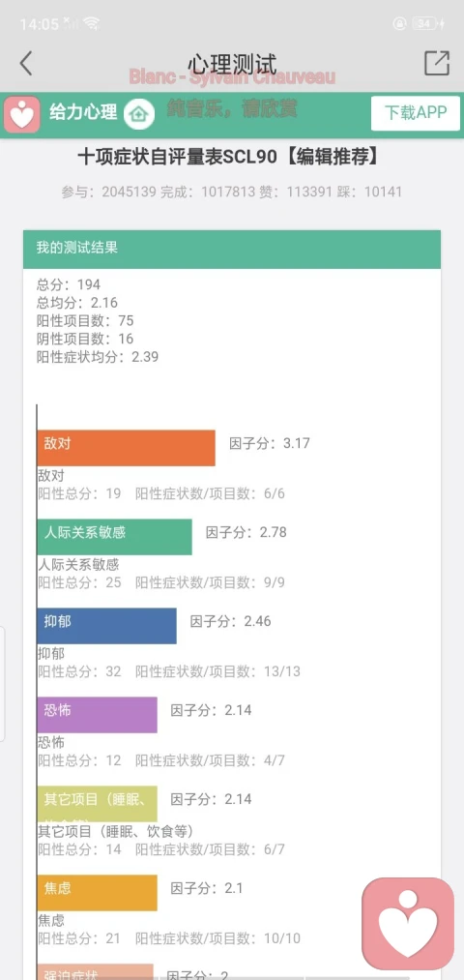
Task: Tap the 心理测试 page title
Action: click(x=232, y=63)
